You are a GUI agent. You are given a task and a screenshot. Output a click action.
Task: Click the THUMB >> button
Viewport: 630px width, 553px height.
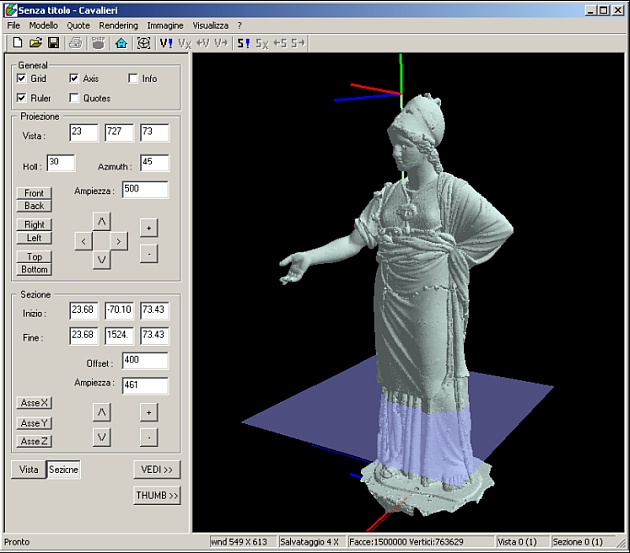point(157,495)
